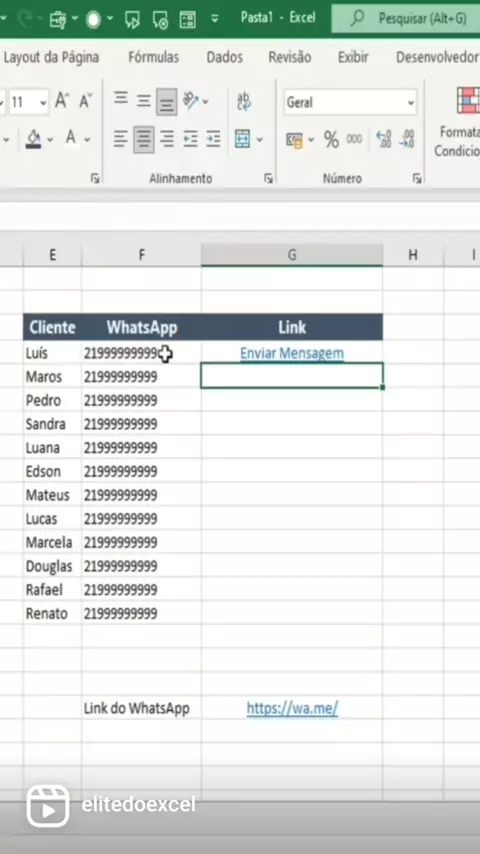Open the Fórmulas ribbon tab
The height and width of the screenshot is (854, 480).
154,57
